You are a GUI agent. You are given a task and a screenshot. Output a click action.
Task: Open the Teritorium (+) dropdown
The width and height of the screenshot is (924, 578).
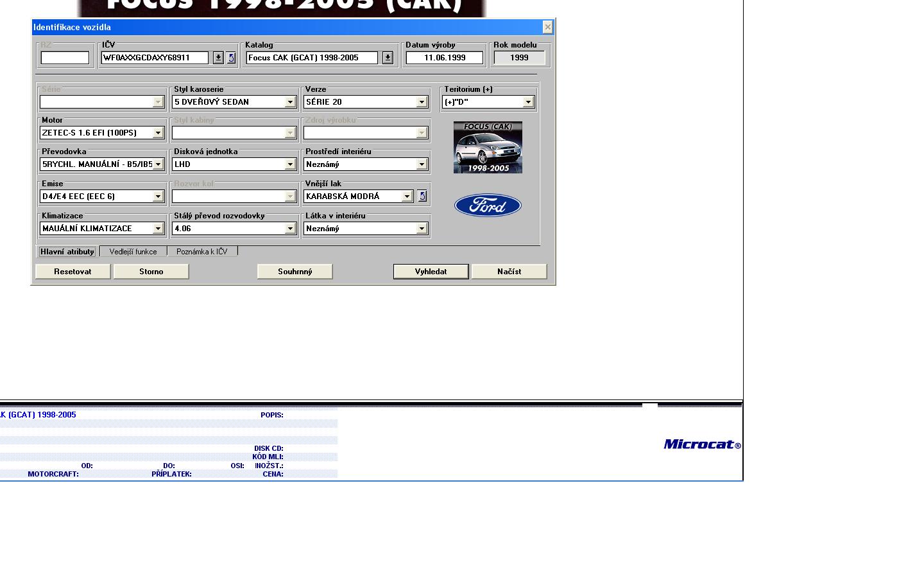pyautogui.click(x=528, y=102)
